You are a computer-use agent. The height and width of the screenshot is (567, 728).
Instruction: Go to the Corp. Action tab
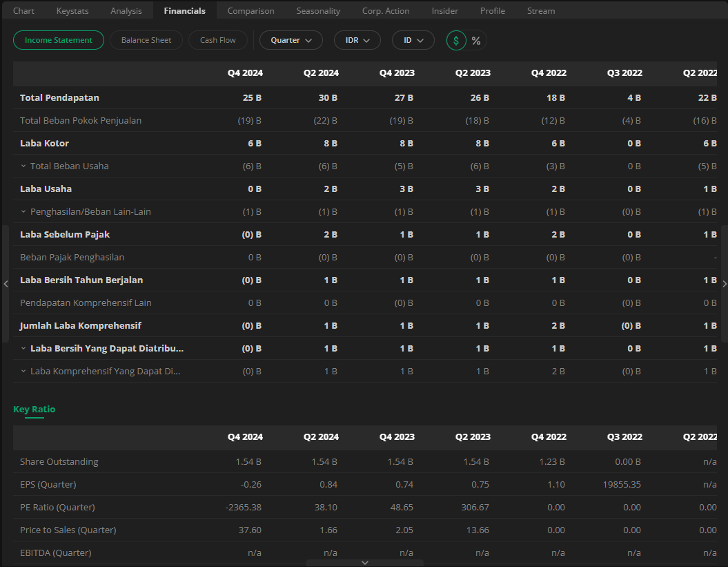coord(386,10)
